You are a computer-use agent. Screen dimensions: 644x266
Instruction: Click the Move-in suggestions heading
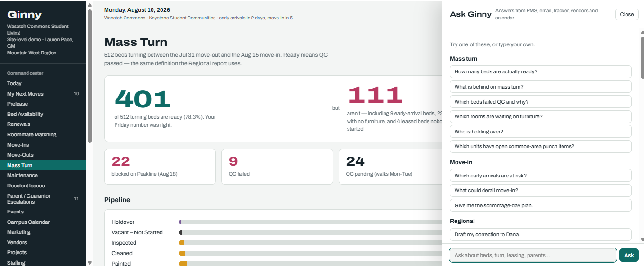461,162
